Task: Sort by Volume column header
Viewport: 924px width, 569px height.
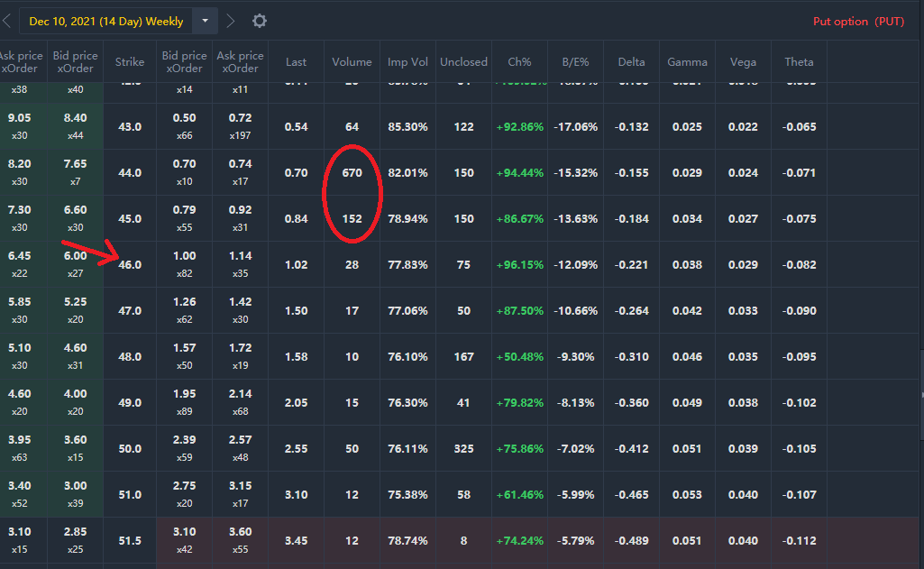Action: 352,62
